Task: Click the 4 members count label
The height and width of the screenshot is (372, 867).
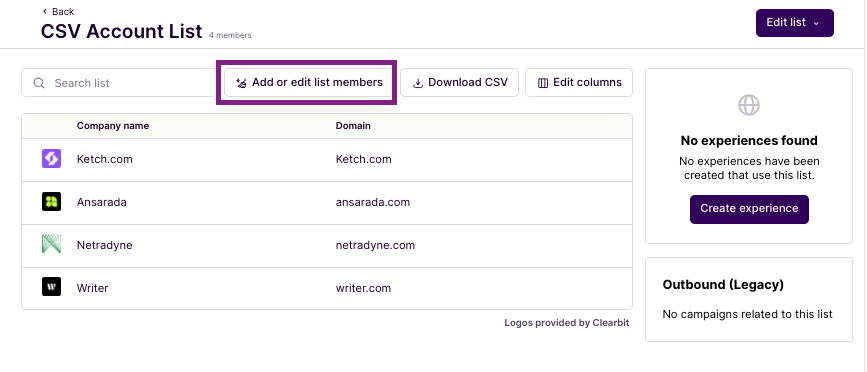Action: tap(230, 35)
